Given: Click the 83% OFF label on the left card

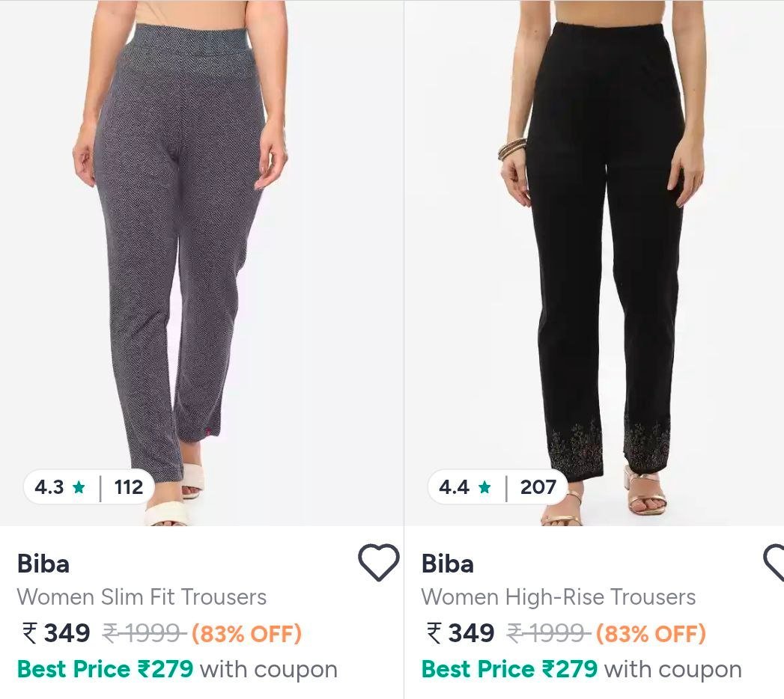Looking at the screenshot, I should tap(247, 633).
